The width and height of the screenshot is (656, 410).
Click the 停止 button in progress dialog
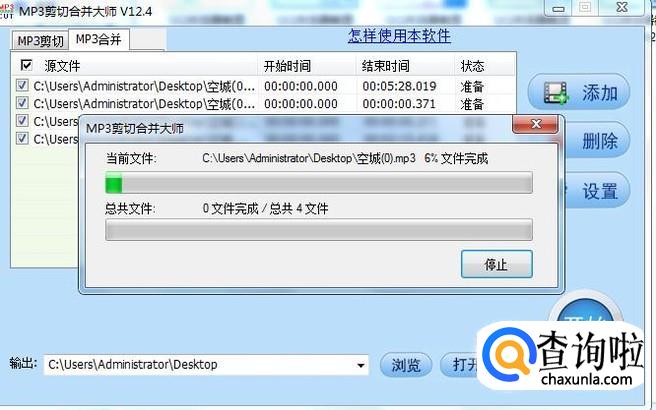tap(497, 264)
